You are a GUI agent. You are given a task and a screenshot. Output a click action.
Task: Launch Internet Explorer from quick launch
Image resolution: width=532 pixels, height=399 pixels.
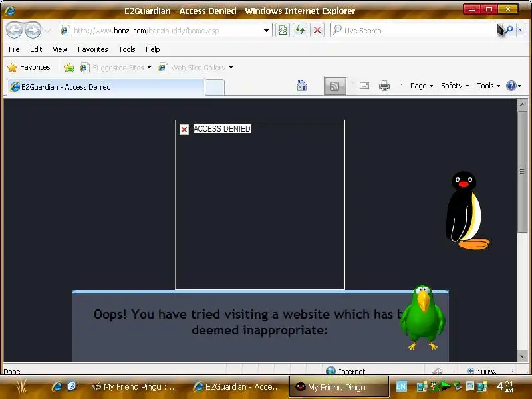[57, 386]
